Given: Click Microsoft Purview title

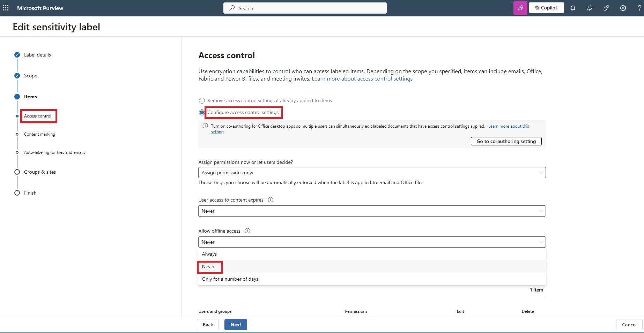Looking at the screenshot, I should (40, 8).
